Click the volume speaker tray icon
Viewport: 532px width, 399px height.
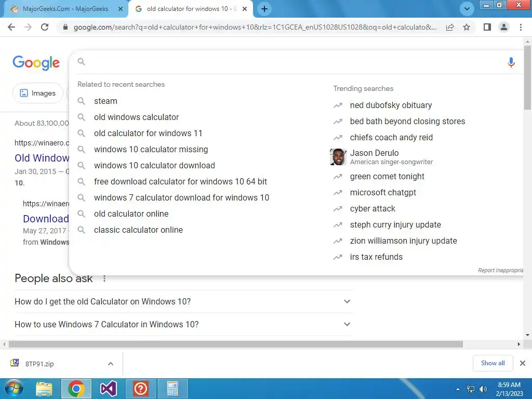pos(483,389)
